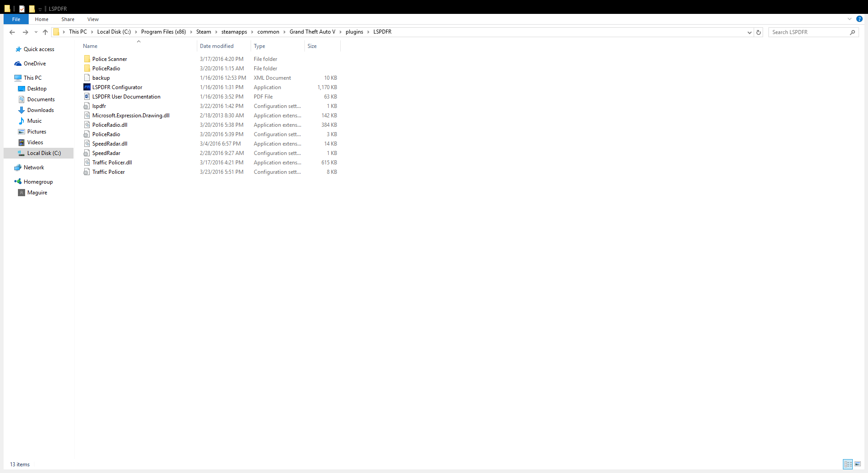The image size is (868, 473).
Task: Select This PC in the navigation pane
Action: tap(32, 78)
